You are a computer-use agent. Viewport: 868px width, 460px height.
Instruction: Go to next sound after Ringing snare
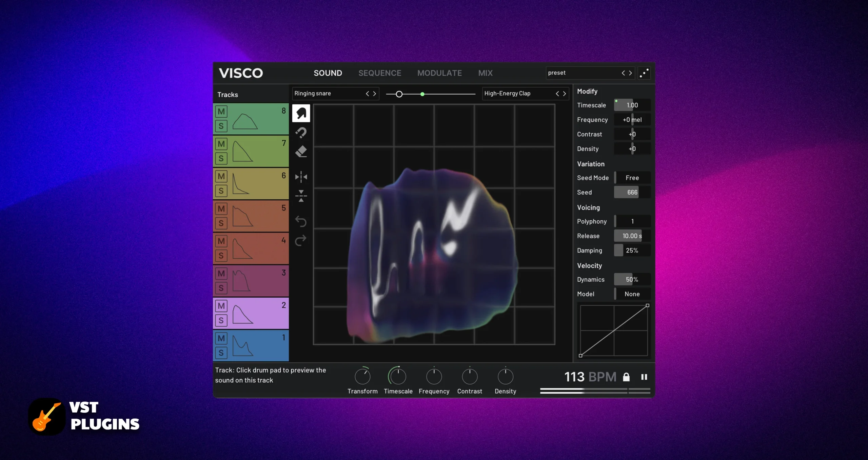375,94
